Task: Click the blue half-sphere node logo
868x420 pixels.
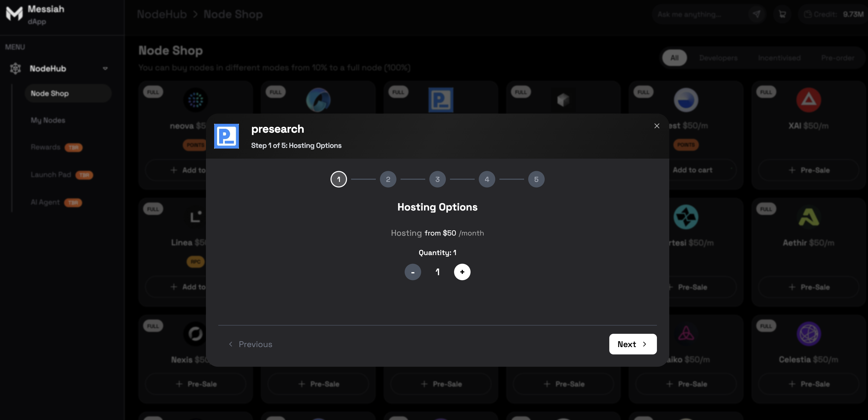Action: (x=686, y=100)
